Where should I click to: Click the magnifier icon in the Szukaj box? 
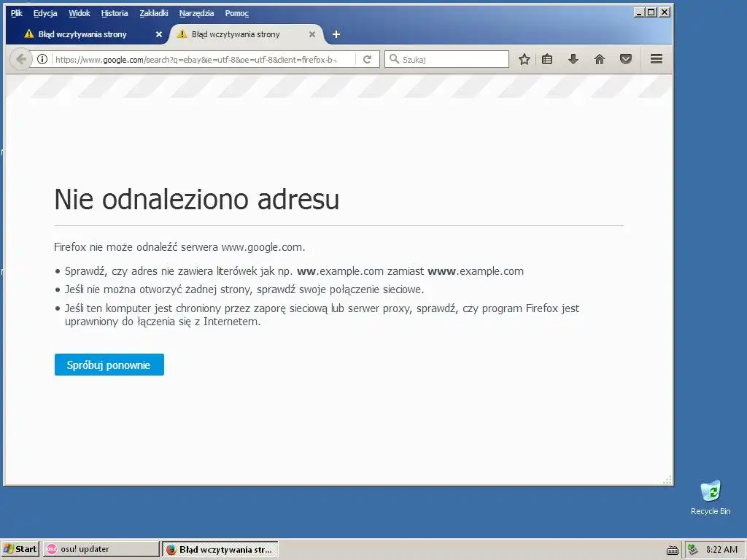394,59
